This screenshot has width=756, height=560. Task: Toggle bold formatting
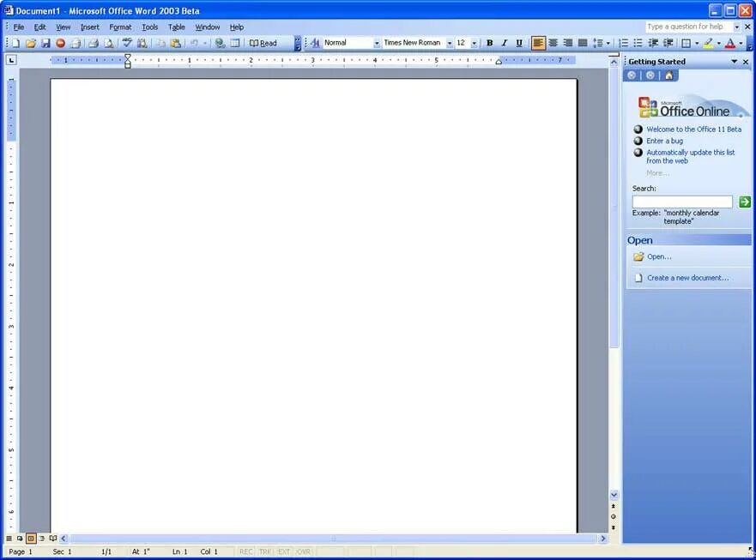click(x=489, y=44)
